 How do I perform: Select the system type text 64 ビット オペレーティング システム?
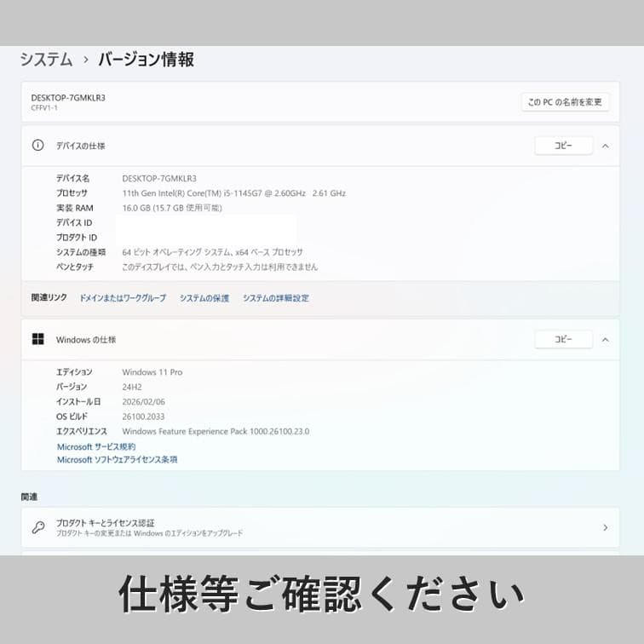point(176,252)
